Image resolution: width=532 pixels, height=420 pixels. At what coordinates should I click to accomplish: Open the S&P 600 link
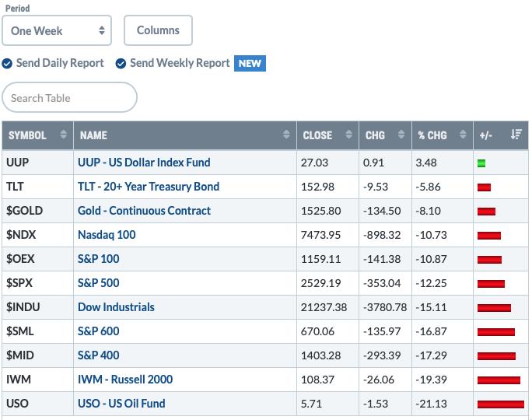tap(99, 331)
